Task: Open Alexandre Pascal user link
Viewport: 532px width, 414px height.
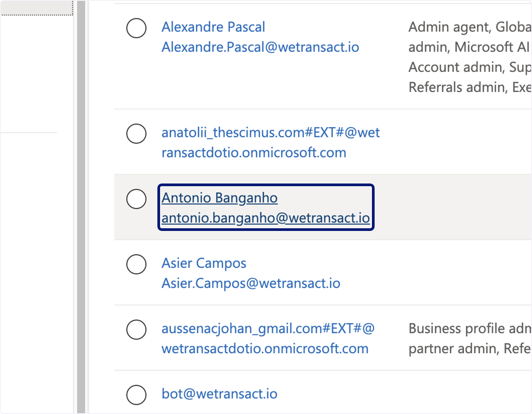Action: tap(260, 37)
